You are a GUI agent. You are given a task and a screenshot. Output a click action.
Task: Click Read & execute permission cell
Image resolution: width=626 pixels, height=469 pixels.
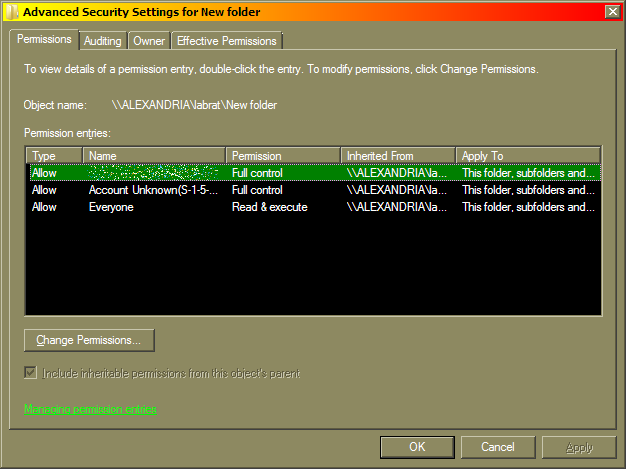269,207
